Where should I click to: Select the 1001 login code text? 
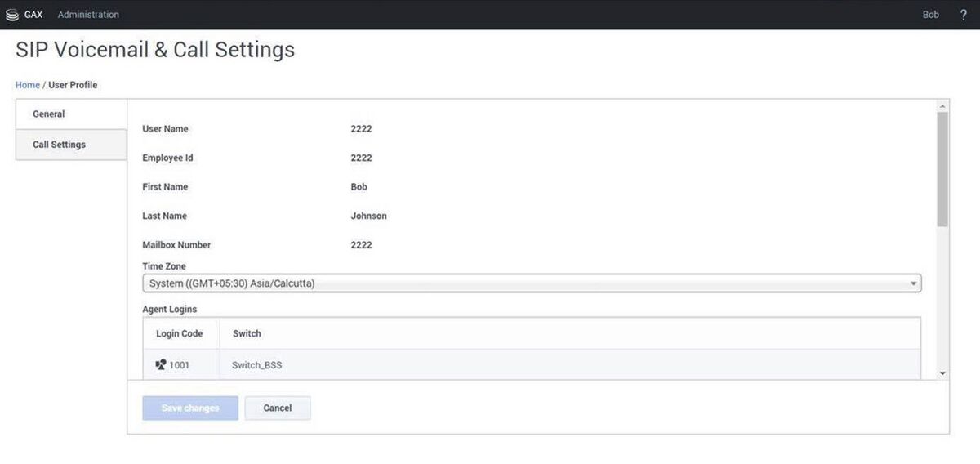179,365
